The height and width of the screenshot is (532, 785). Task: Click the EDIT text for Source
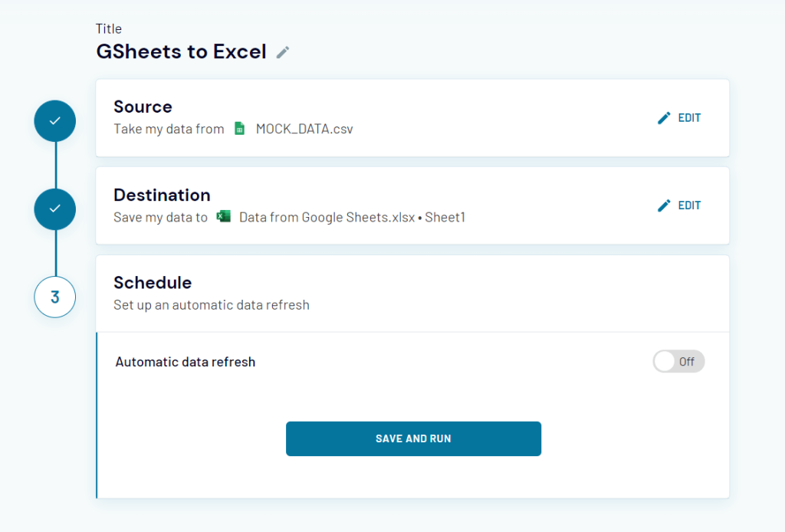point(689,118)
